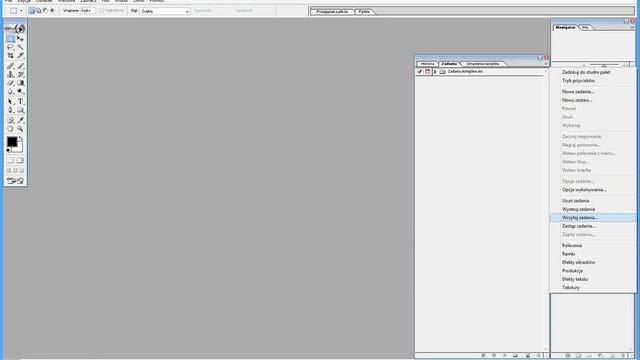Select the Lasso tool
The image size is (640, 360).
coord(11,47)
